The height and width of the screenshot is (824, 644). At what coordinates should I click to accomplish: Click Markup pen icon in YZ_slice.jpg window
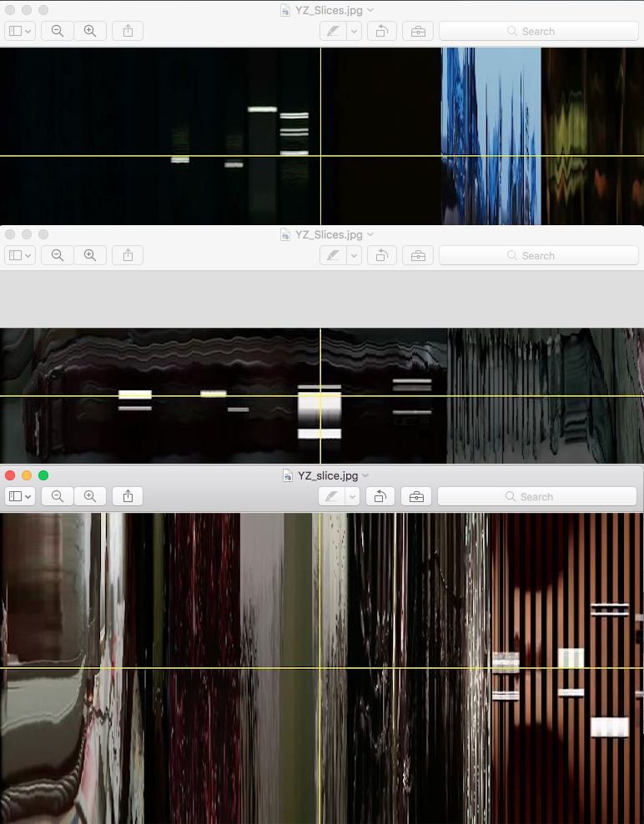coord(331,496)
